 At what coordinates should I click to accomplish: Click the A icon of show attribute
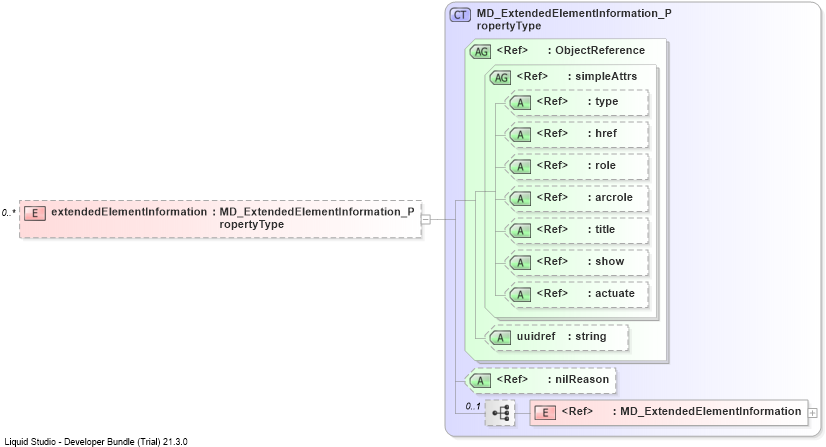click(x=520, y=263)
